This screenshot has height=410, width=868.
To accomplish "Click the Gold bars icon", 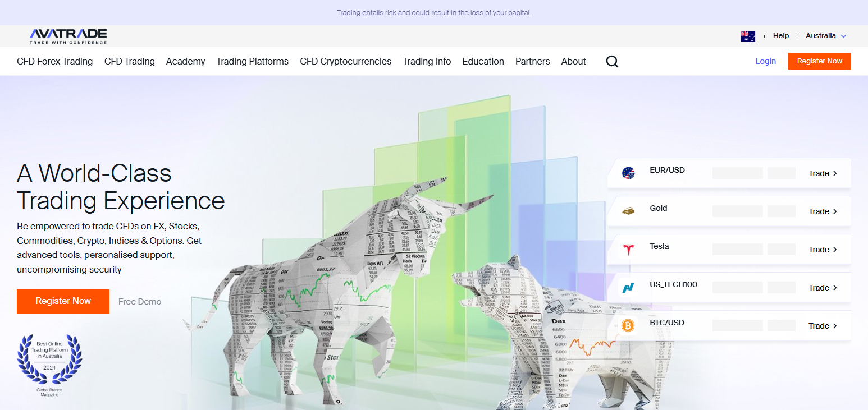I will tap(628, 211).
